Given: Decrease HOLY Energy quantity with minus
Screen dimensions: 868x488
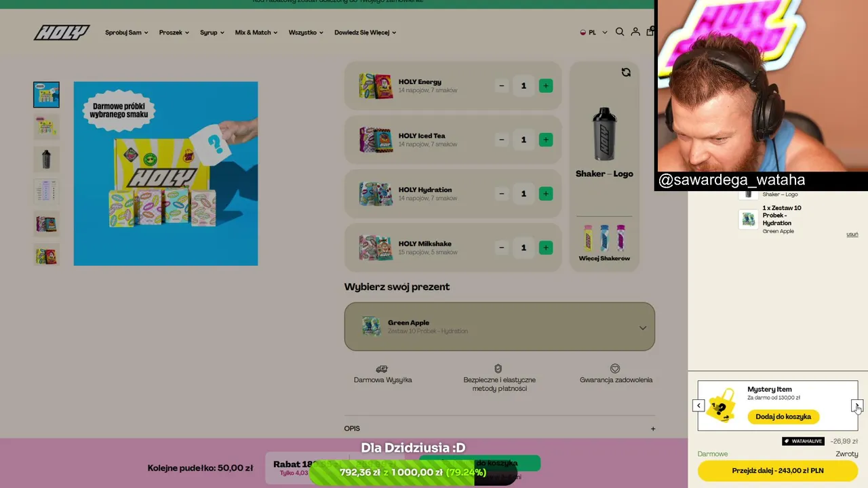Looking at the screenshot, I should pos(502,85).
